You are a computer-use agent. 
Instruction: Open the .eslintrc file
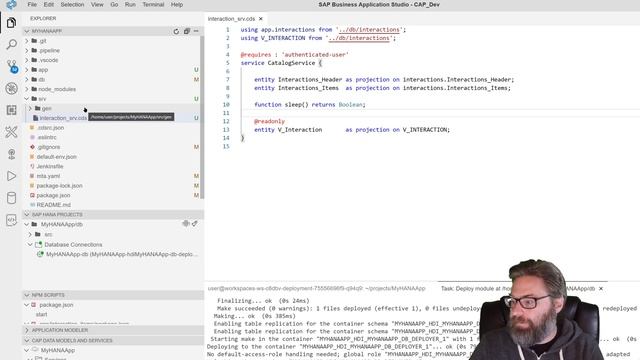click(47, 137)
